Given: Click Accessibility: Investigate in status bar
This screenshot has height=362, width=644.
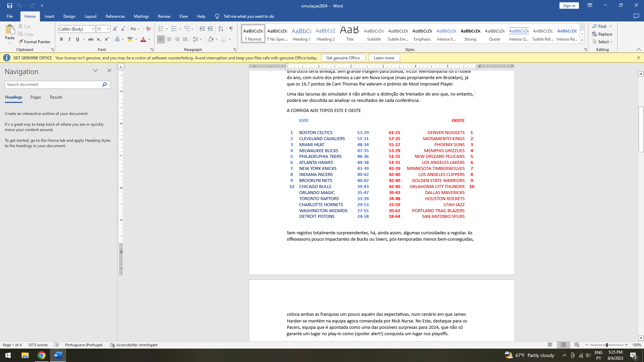Looking at the screenshot, I should pyautogui.click(x=134, y=345).
